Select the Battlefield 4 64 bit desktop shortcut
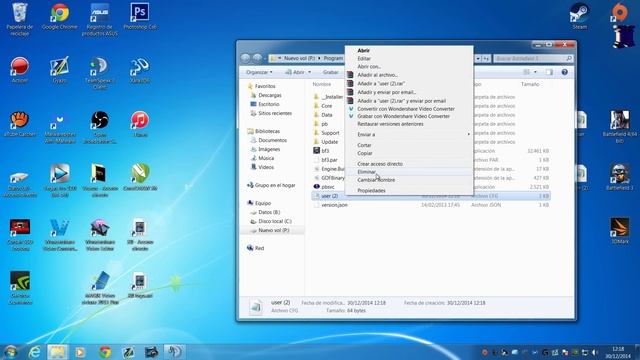This screenshot has height=360, width=640. pos(620,127)
